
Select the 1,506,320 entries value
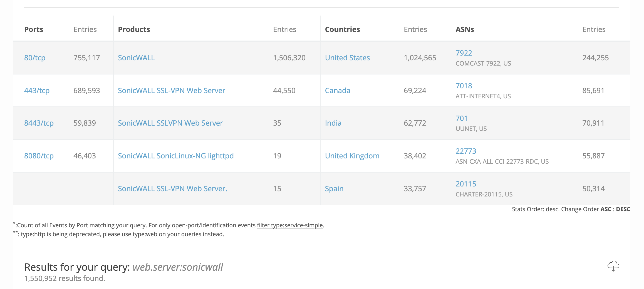289,58
